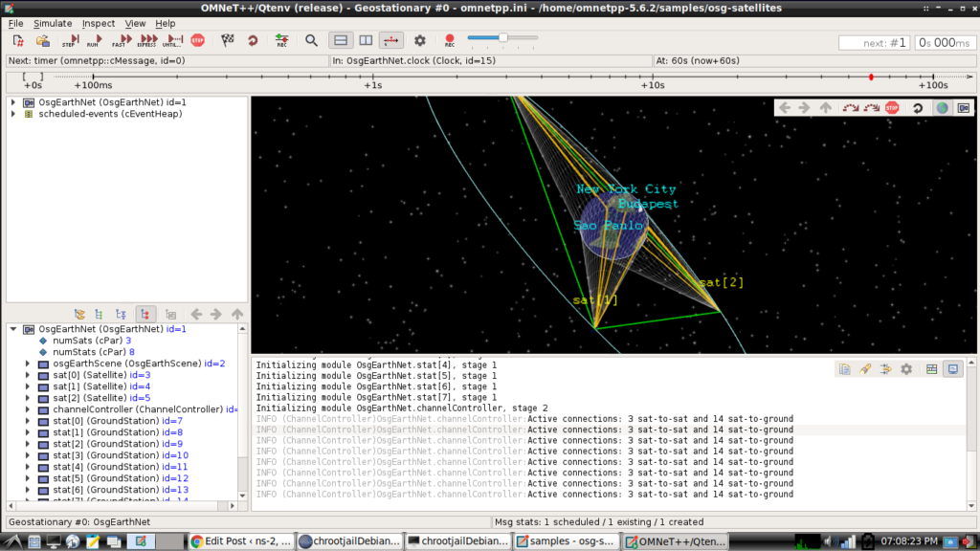Expand stat[0] GroundStation node
The image size is (980, 551).
pos(28,421)
